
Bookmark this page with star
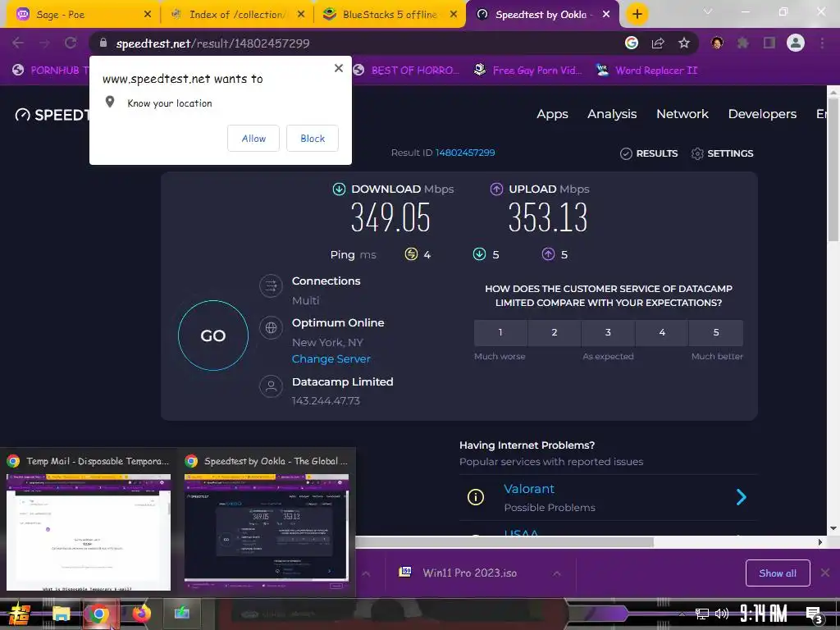[x=684, y=43]
